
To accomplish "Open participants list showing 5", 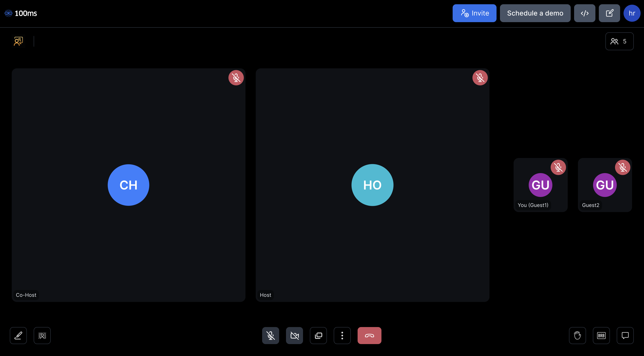I will tap(619, 41).
